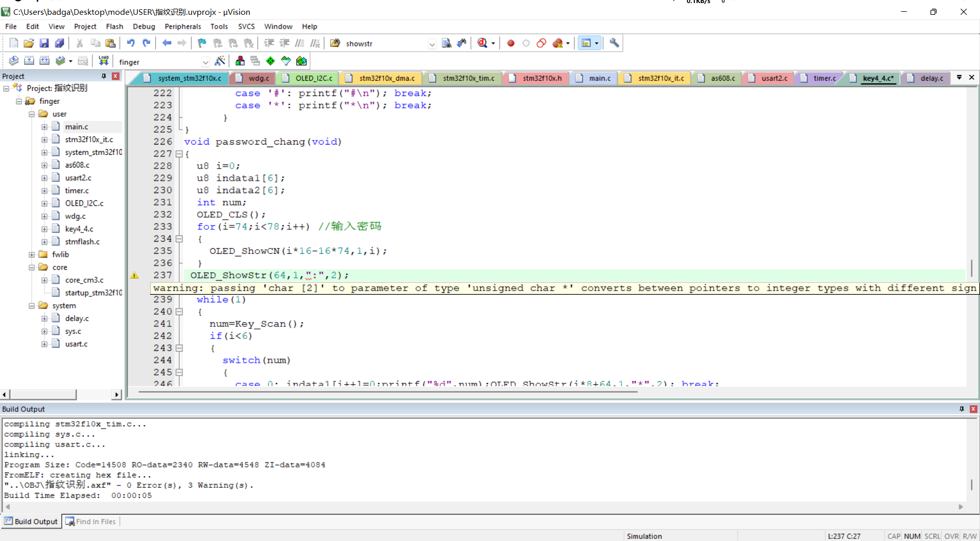Click incremental find icon next to showstr
Image resolution: width=980 pixels, height=541 pixels.
click(x=462, y=43)
